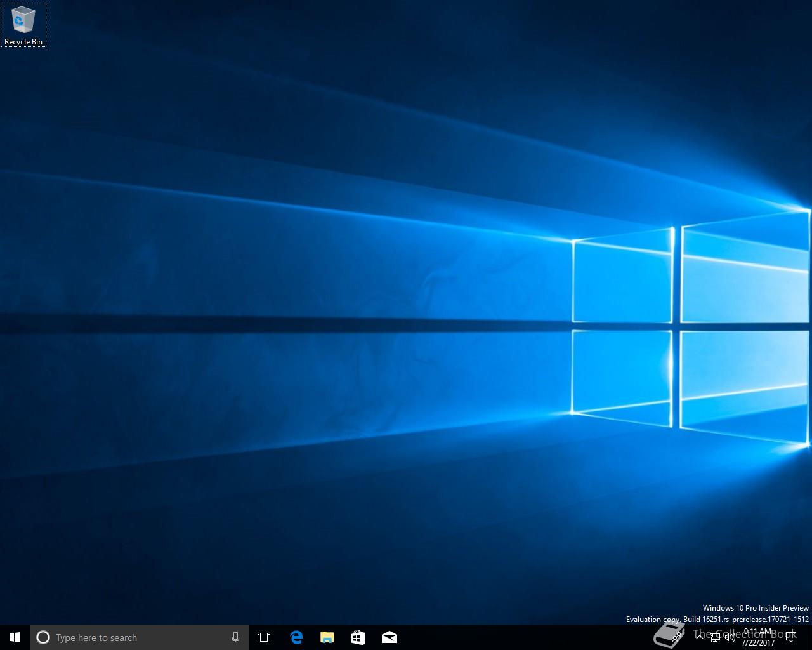Open the Windows Start menu

click(15, 637)
